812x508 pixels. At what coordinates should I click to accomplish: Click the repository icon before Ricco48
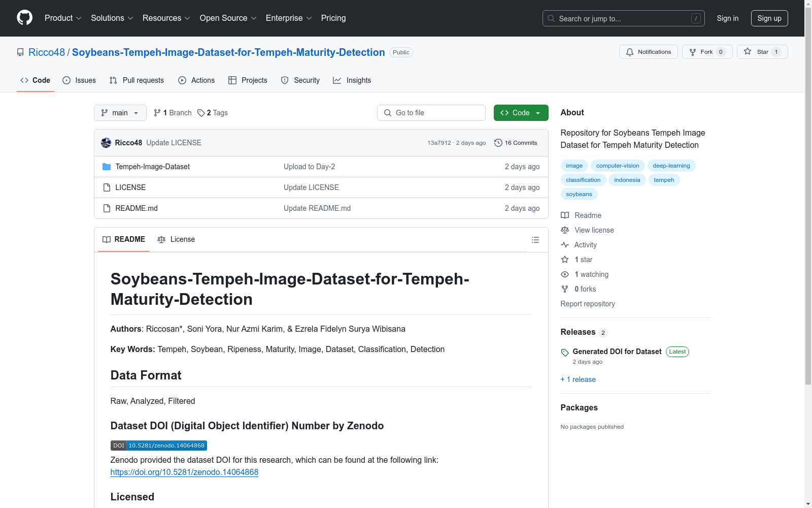click(20, 52)
